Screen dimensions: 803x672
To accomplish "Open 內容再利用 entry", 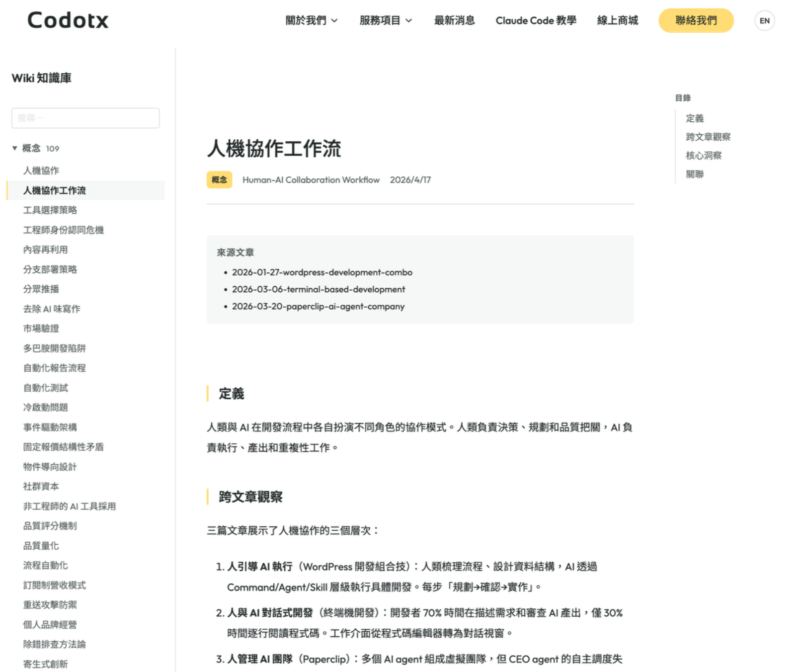I will coord(45,250).
